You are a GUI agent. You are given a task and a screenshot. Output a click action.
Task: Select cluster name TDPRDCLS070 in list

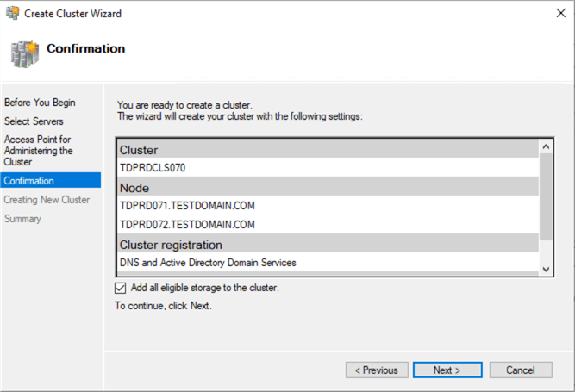point(153,168)
